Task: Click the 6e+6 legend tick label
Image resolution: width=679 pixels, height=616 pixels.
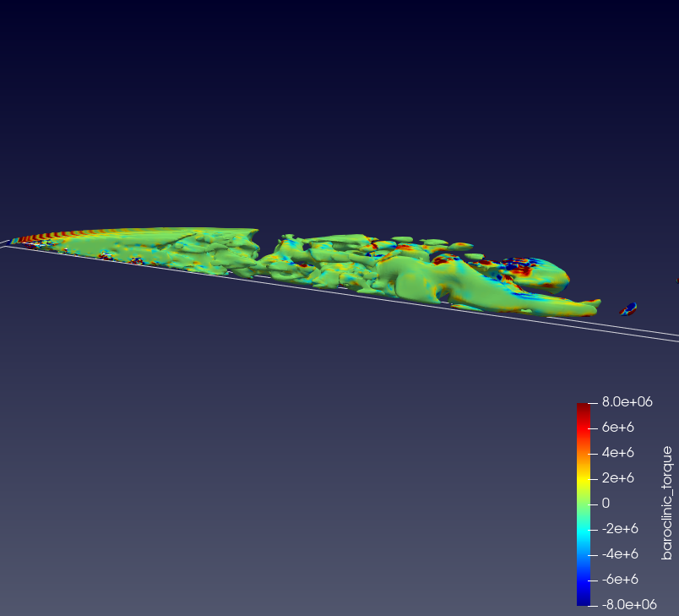Action: tap(618, 427)
